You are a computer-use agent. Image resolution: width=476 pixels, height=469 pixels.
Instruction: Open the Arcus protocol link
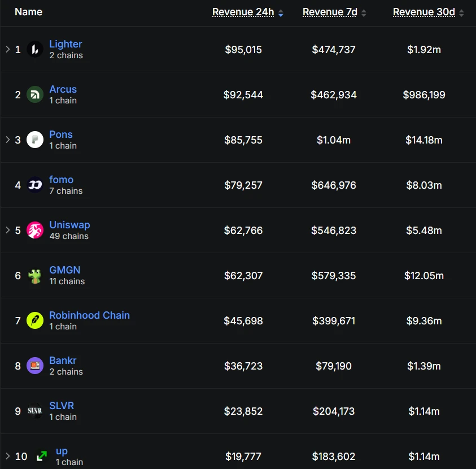coord(63,89)
